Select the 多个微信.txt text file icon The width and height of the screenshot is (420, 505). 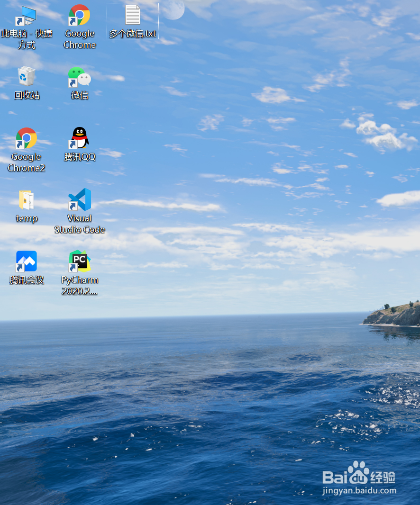tap(132, 15)
